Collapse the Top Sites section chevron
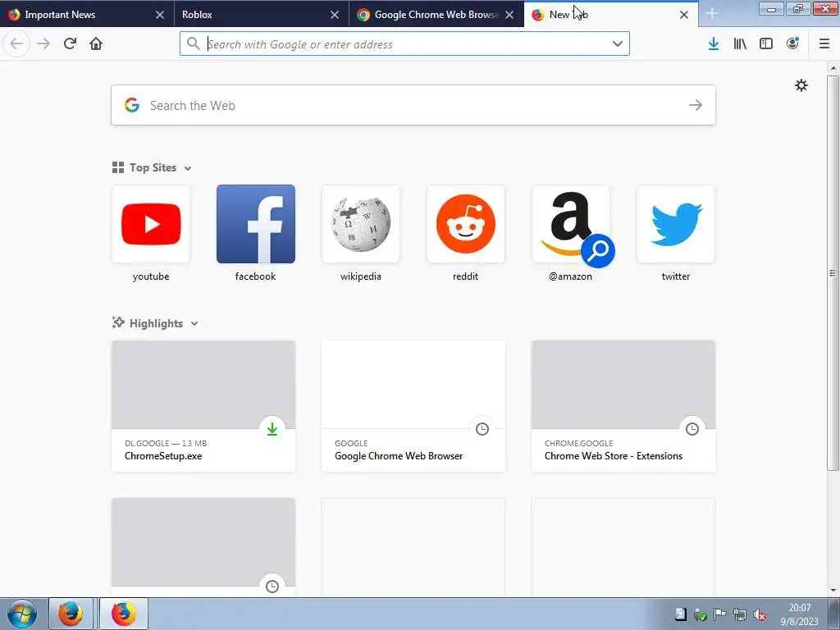The height and width of the screenshot is (630, 840). coord(188,168)
